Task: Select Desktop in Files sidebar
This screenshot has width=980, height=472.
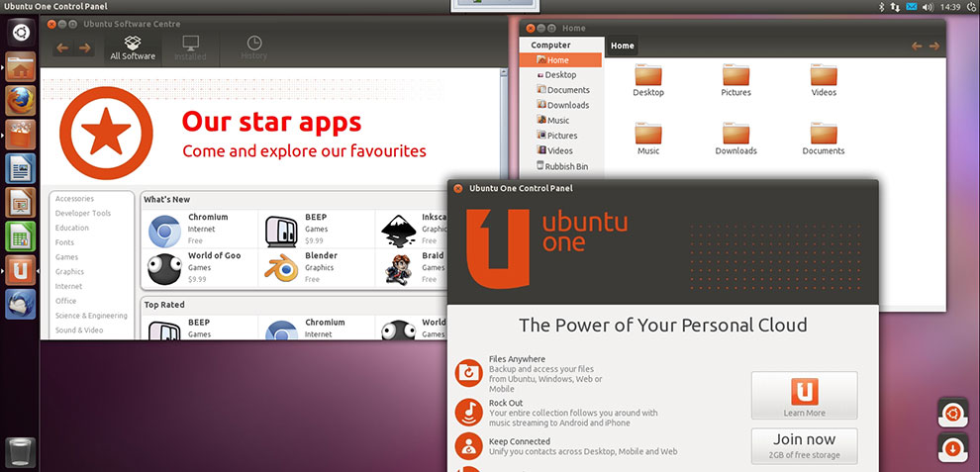Action: (x=560, y=75)
